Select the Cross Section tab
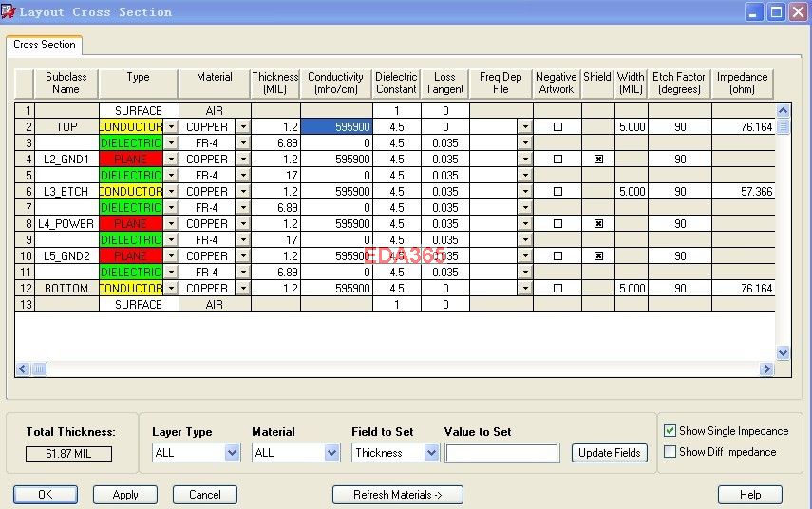 tap(45, 45)
